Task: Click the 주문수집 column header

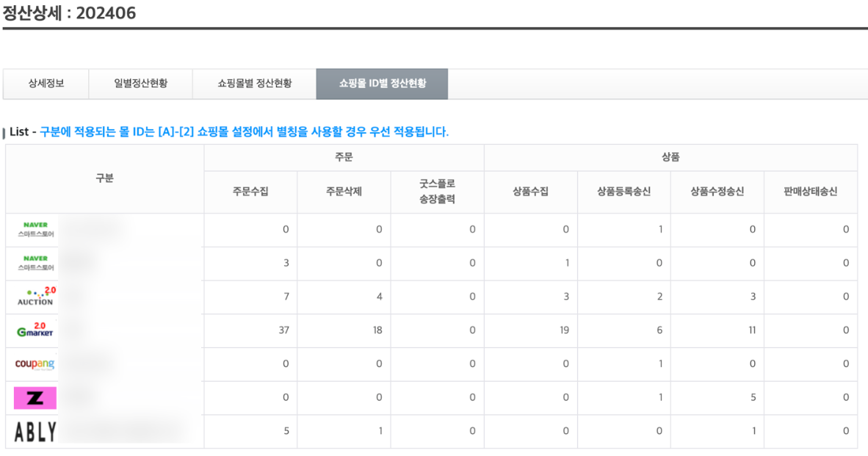Action: point(250,192)
